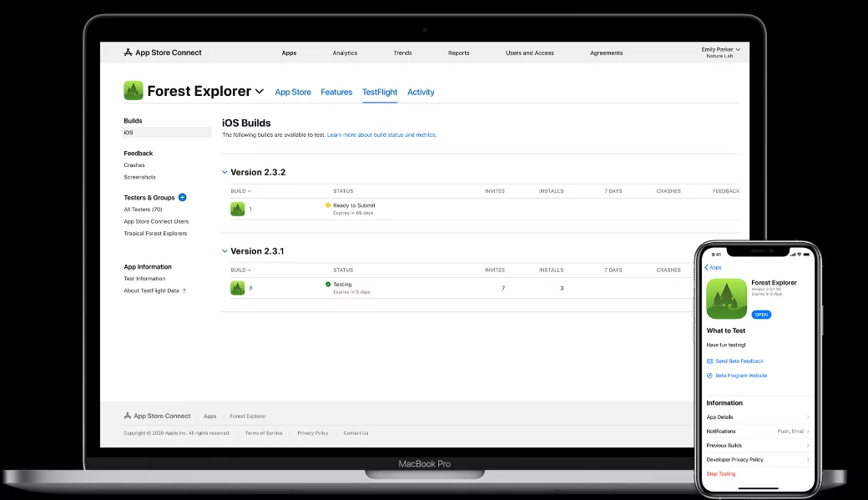Collapse the Version 2.3.1 section
868x500 pixels.
tap(225, 250)
